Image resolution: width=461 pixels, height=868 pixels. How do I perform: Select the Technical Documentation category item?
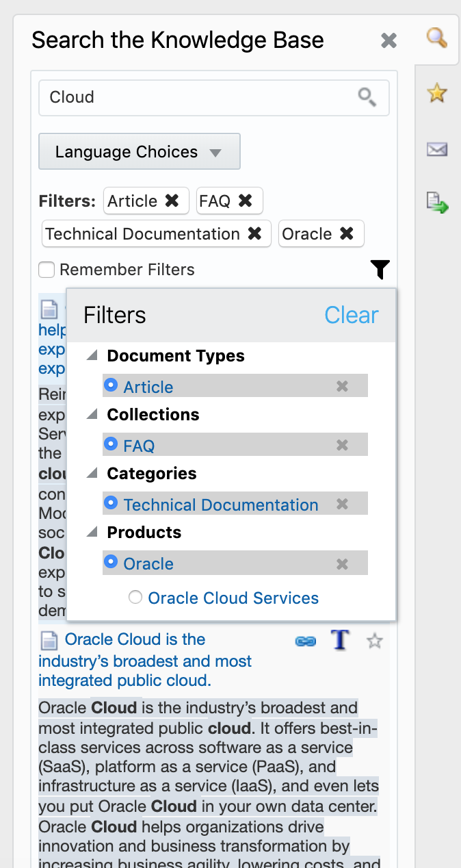tap(220, 505)
